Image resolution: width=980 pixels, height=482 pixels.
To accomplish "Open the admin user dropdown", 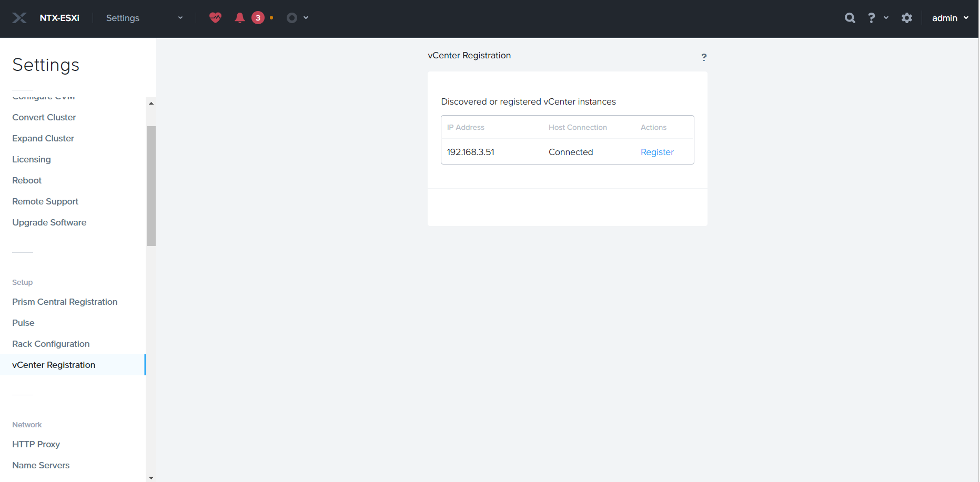I will click(950, 18).
